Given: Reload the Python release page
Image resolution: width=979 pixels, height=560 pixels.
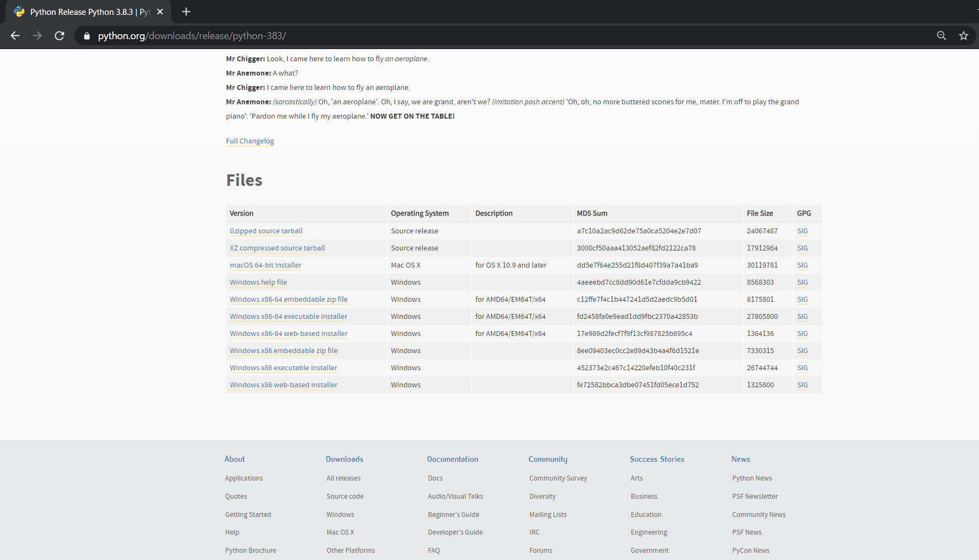Looking at the screenshot, I should (60, 36).
